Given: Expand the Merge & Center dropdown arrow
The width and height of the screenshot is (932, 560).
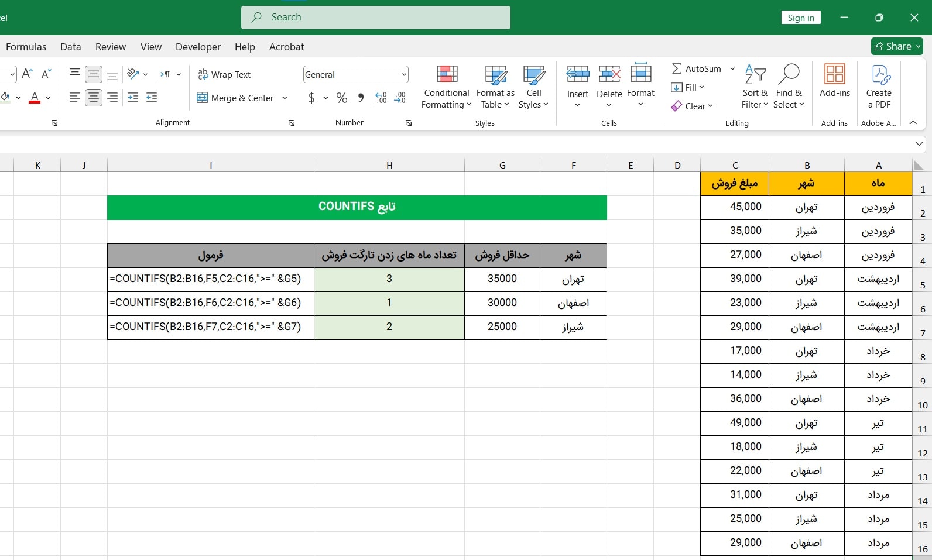Looking at the screenshot, I should click(x=285, y=98).
